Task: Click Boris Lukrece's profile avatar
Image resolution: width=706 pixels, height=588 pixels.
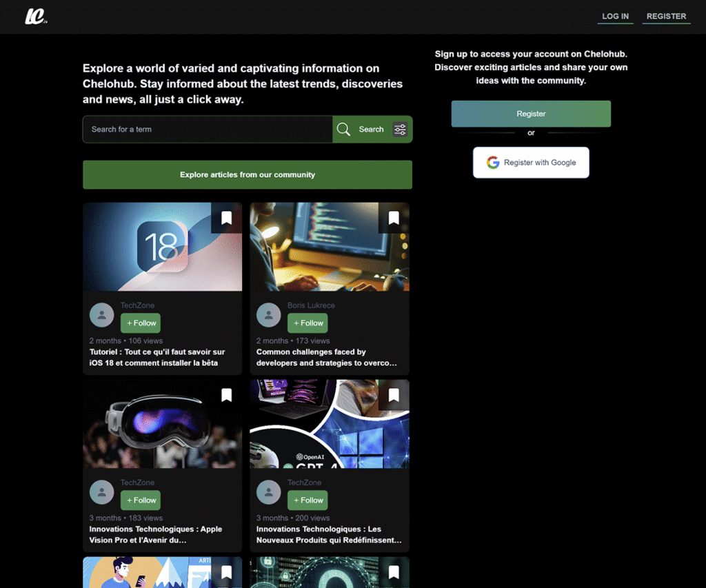Action: click(x=268, y=315)
